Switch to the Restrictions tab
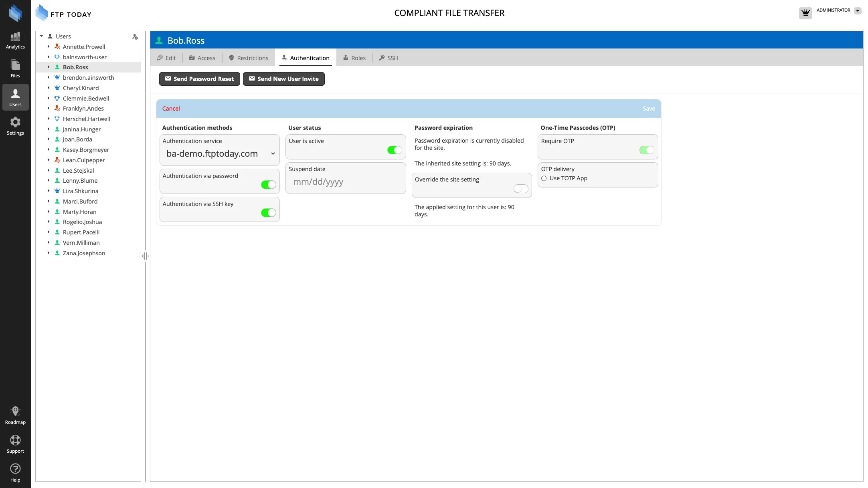 [x=249, y=58]
